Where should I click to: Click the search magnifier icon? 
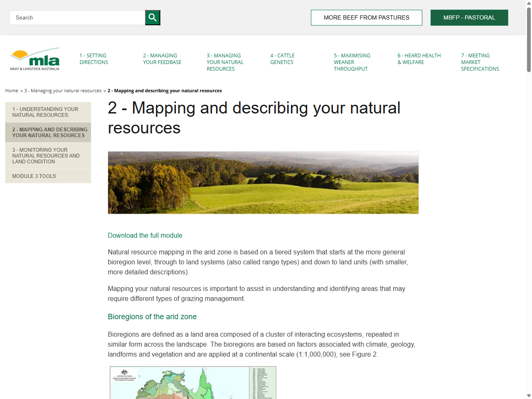tap(152, 17)
